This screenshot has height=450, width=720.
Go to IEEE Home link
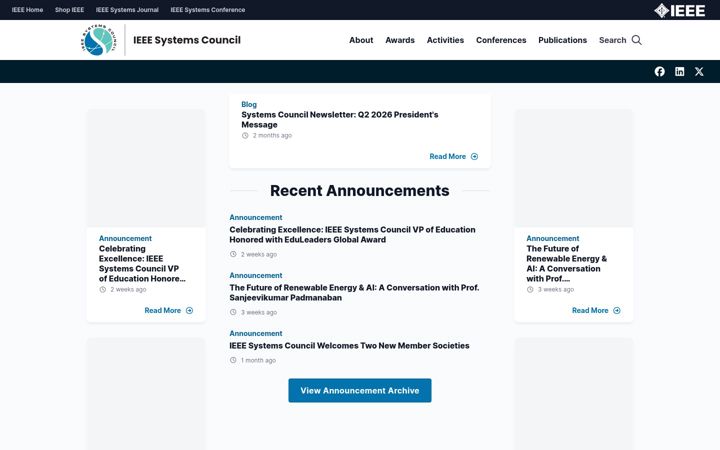click(28, 10)
